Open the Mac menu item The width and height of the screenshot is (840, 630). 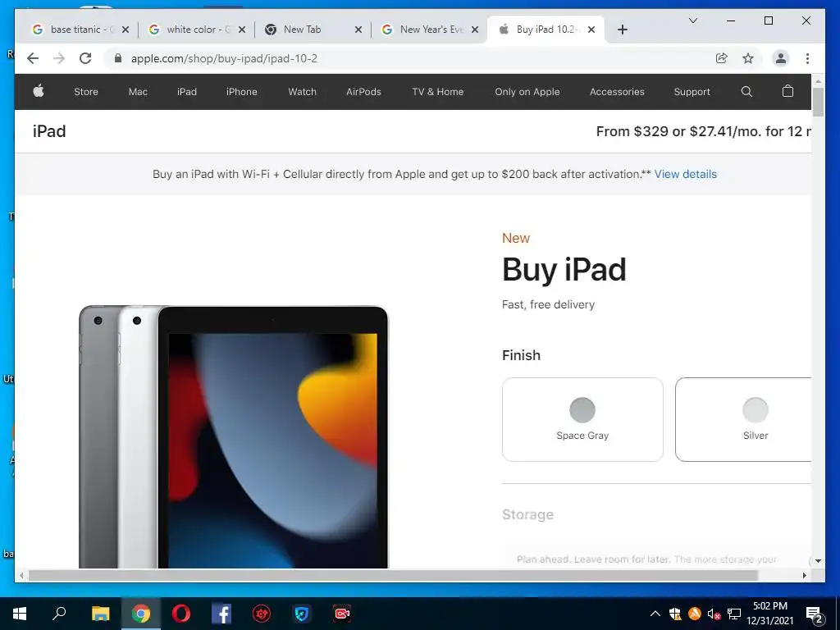pyautogui.click(x=138, y=92)
